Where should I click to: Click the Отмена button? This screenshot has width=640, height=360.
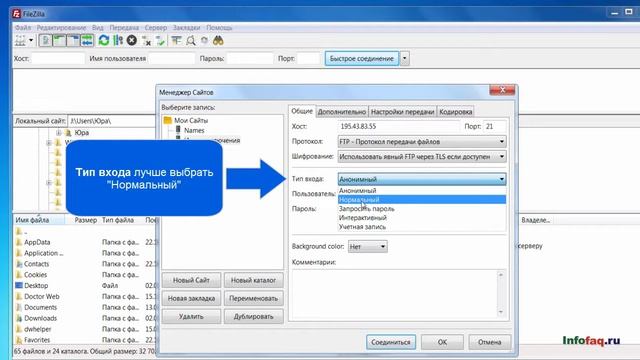click(x=489, y=342)
